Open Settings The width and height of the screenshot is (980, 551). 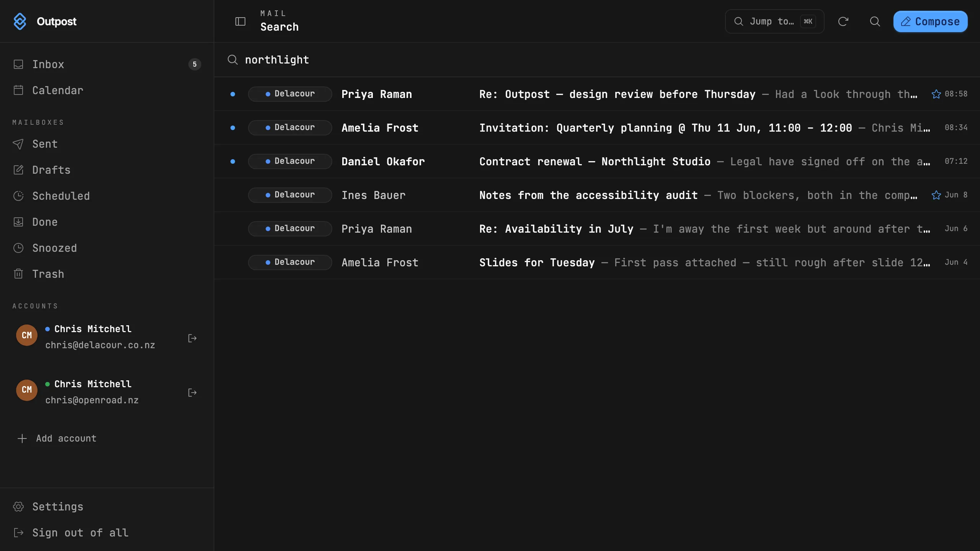click(x=107, y=507)
